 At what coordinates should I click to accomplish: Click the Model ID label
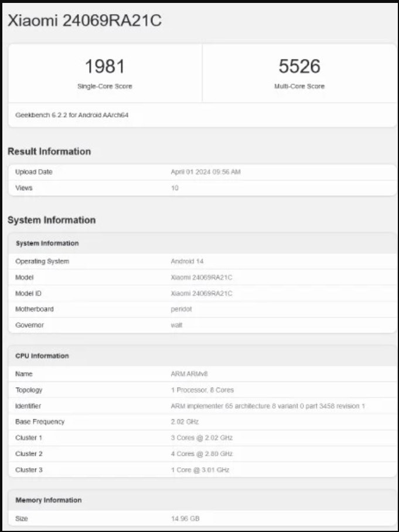pyautogui.click(x=28, y=293)
